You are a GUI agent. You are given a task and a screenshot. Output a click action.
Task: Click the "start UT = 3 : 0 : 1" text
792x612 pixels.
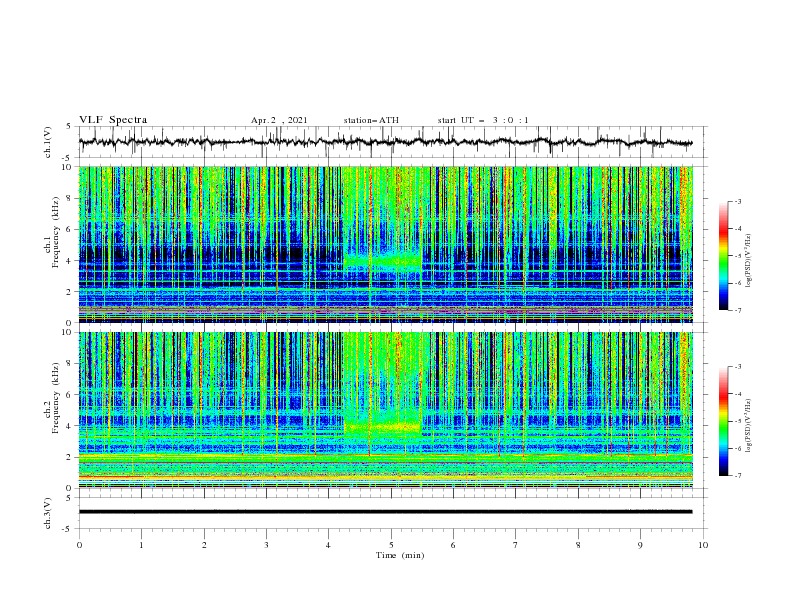click(483, 120)
